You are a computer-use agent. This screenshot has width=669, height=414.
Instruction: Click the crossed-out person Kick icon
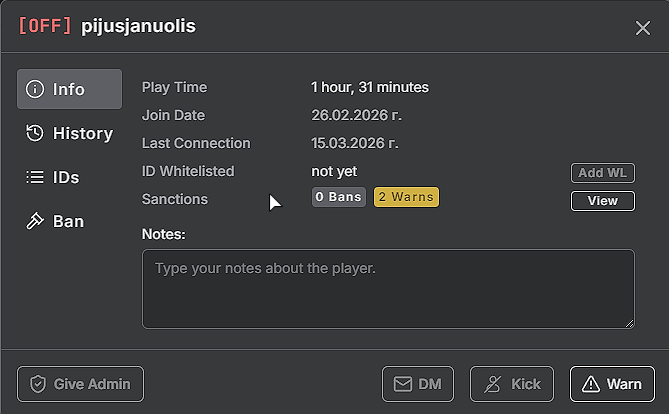[492, 384]
